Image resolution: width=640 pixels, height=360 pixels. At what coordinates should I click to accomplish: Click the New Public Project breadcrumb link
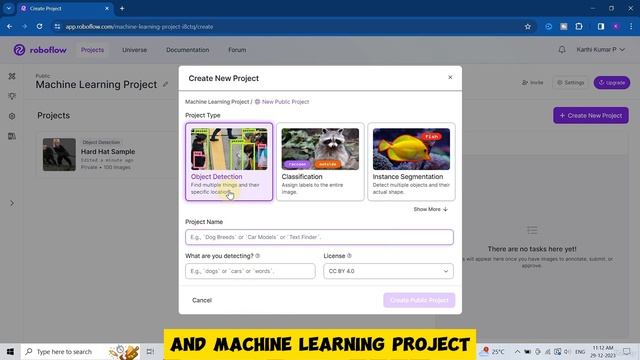(x=282, y=102)
